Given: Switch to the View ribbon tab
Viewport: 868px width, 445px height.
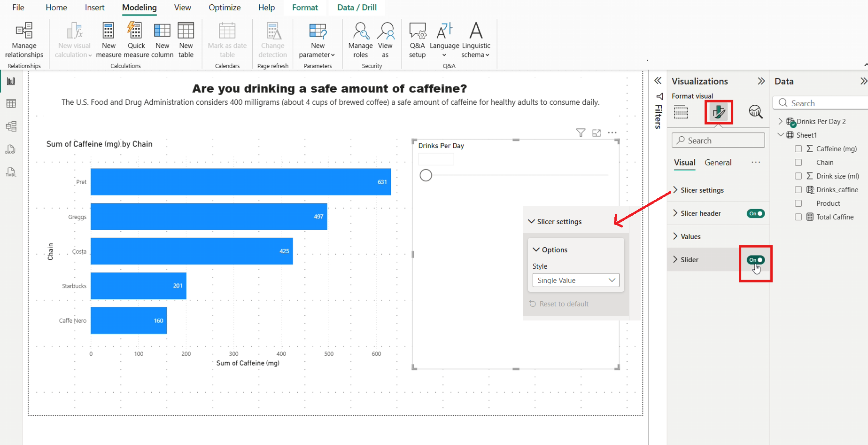Looking at the screenshot, I should tap(182, 8).
